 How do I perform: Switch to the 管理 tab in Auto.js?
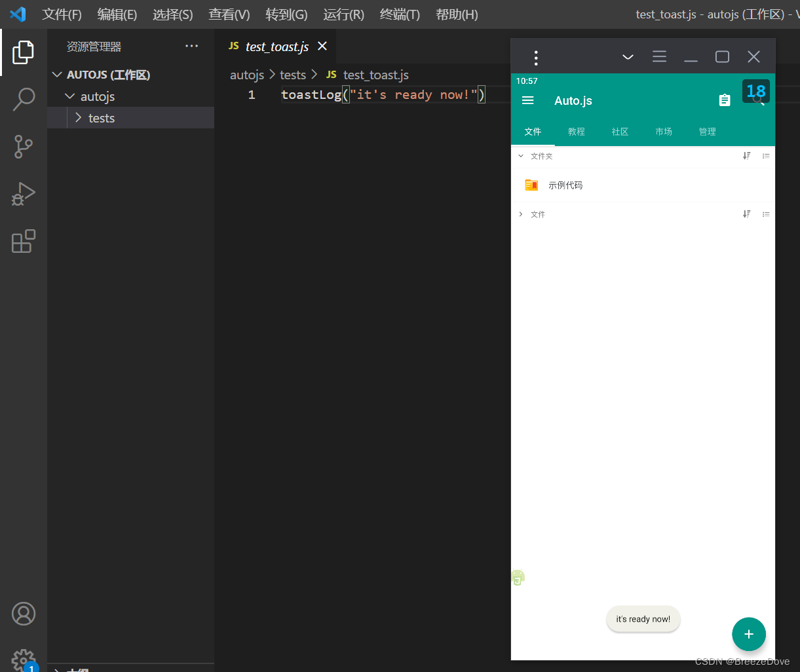tap(708, 132)
